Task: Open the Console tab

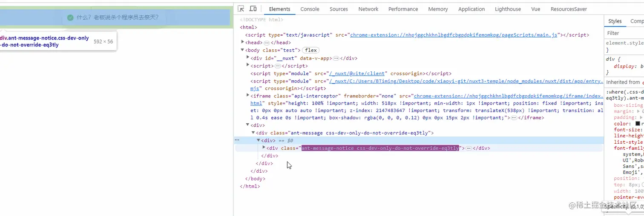Action: click(x=310, y=9)
